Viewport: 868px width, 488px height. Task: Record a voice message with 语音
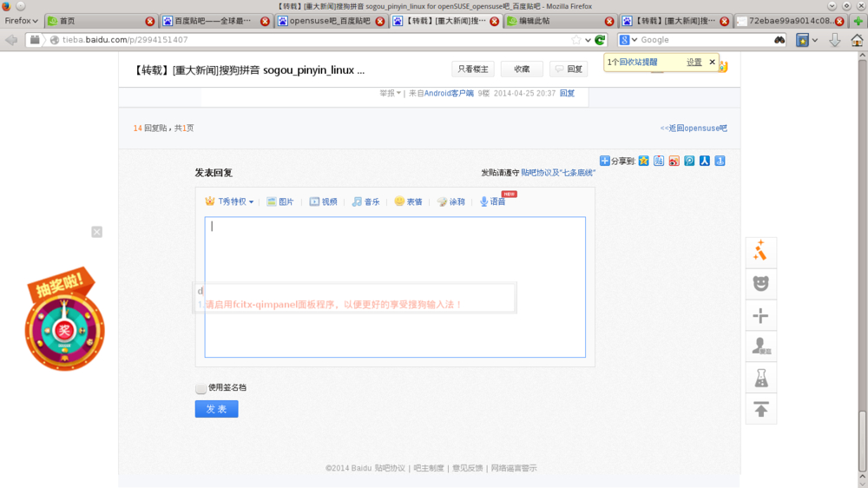pyautogui.click(x=493, y=201)
